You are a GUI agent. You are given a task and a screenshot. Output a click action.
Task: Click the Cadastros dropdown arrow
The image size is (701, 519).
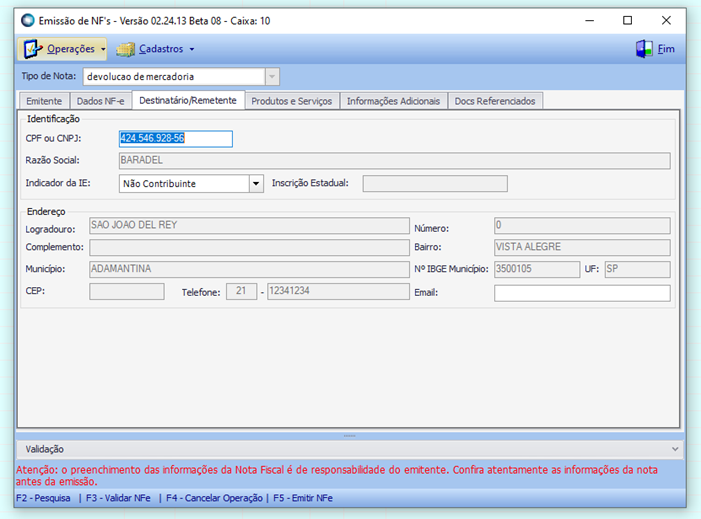(192, 49)
